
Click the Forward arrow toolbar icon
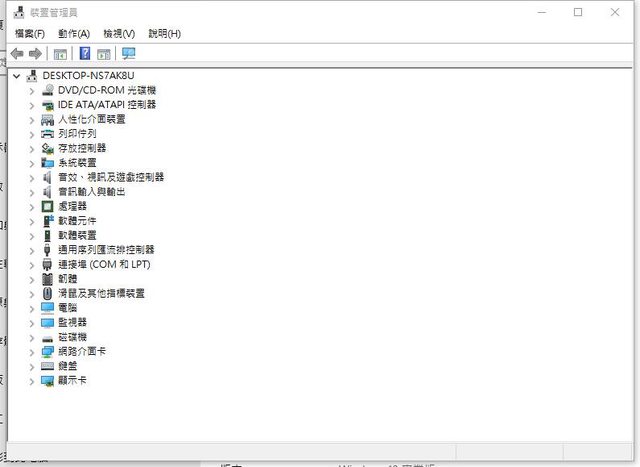click(36, 53)
